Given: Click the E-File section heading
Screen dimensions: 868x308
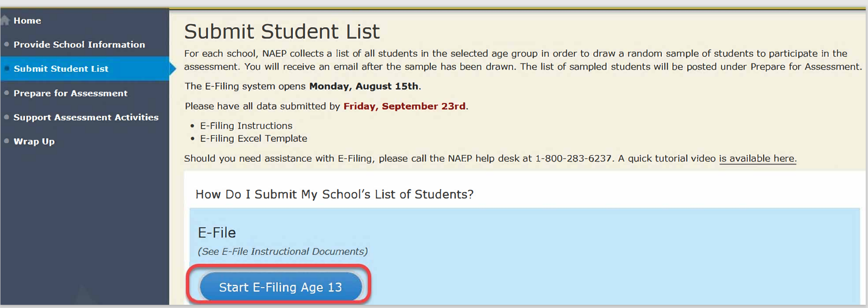Looking at the screenshot, I should point(217,233).
